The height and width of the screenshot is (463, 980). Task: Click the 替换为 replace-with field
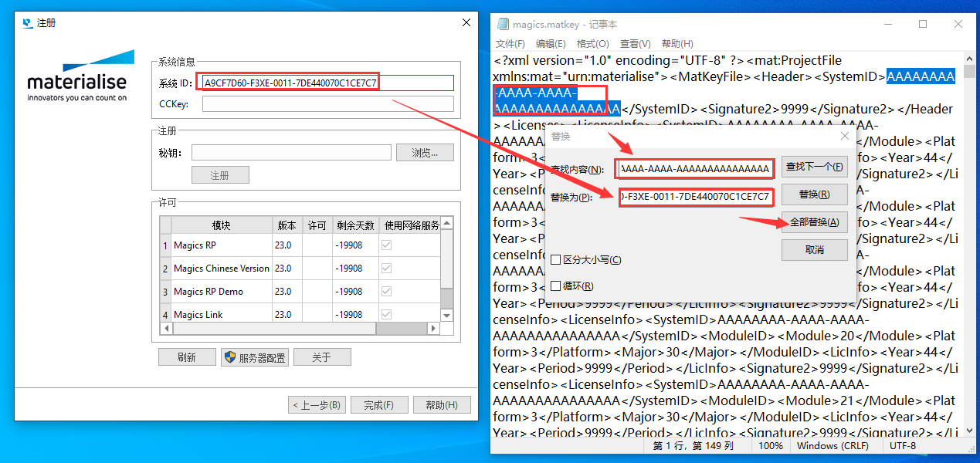pos(695,197)
